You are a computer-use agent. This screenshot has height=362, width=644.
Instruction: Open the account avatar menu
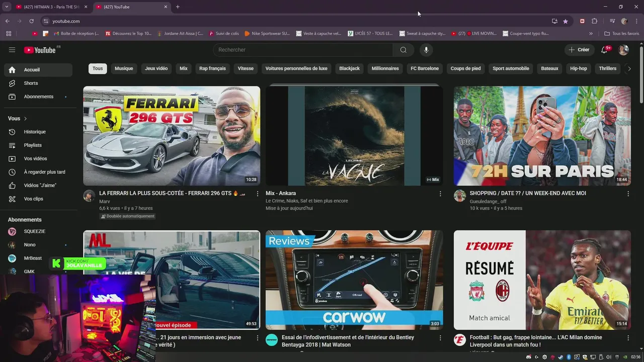coord(623,50)
